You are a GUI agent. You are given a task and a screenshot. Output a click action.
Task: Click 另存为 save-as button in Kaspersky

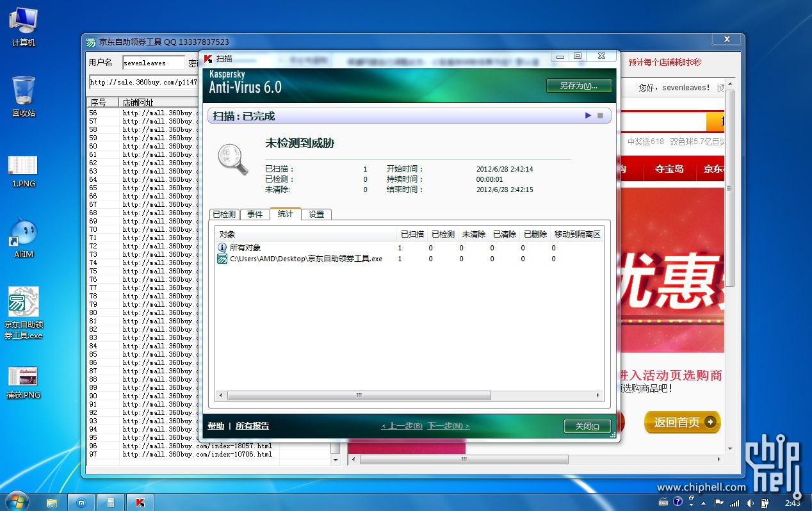(x=579, y=85)
